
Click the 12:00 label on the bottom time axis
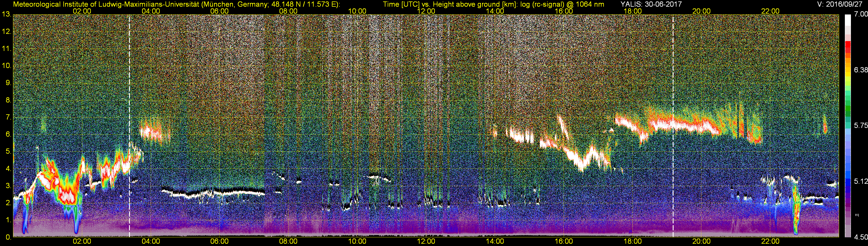pos(426,242)
